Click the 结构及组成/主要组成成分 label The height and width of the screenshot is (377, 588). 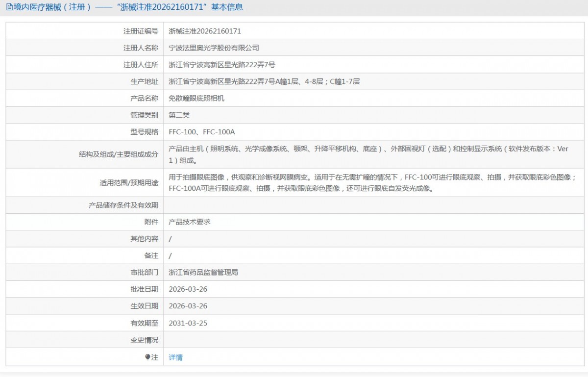coord(119,154)
